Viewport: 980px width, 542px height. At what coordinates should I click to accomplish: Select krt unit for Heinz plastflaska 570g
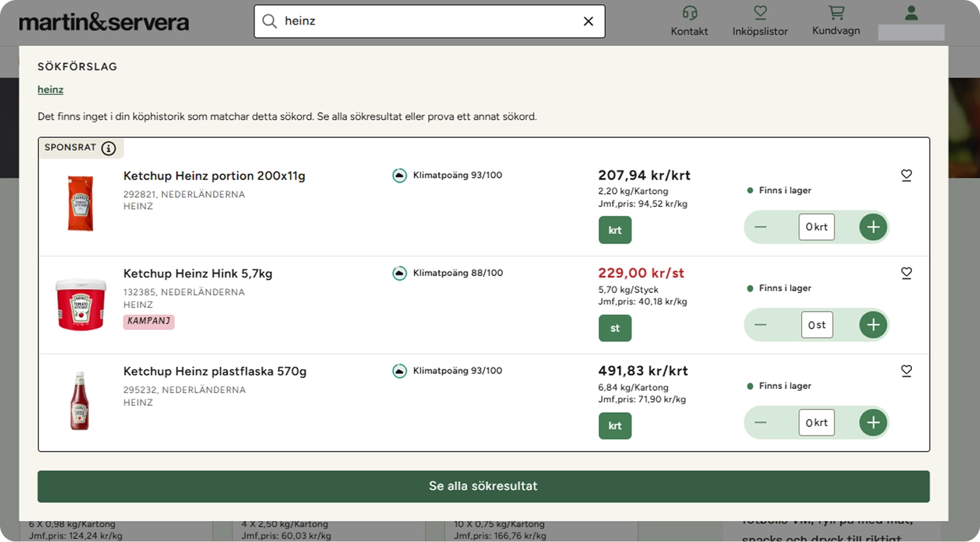(x=615, y=426)
